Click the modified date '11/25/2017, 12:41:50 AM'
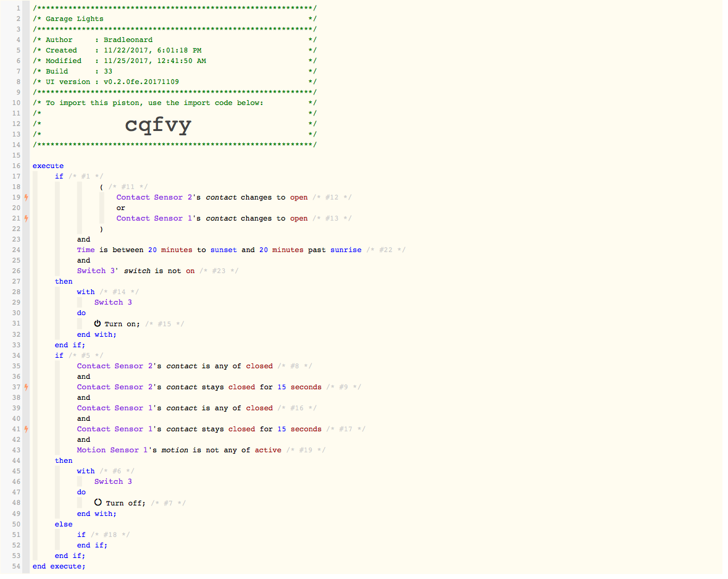This screenshot has width=728, height=579. click(x=154, y=61)
